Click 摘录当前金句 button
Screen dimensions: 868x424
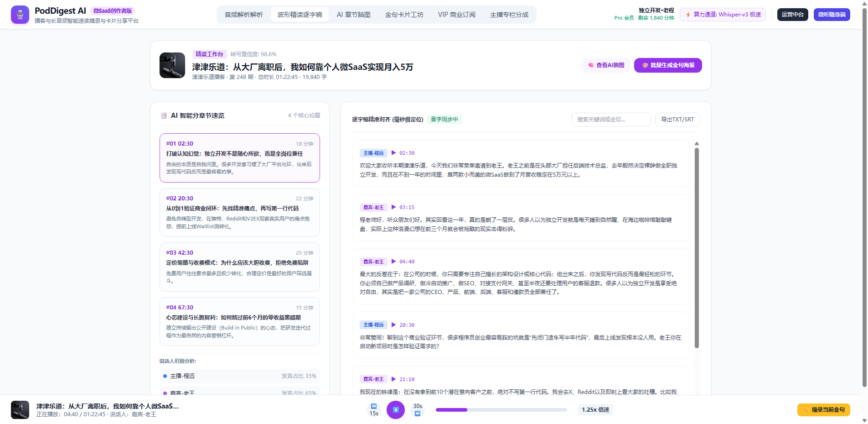pos(824,410)
